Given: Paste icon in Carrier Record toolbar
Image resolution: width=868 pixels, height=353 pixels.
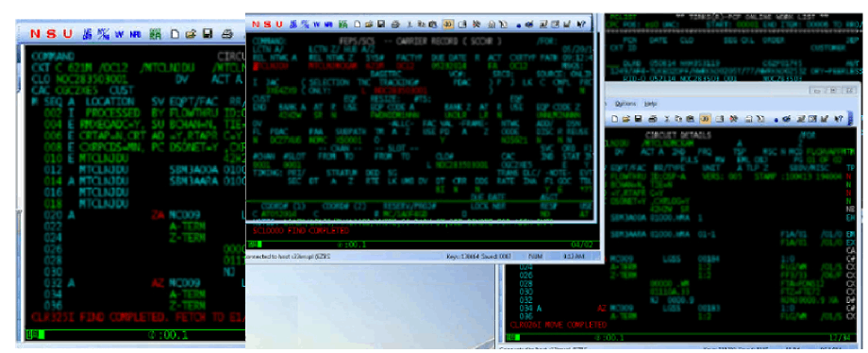Looking at the screenshot, I should (x=433, y=25).
